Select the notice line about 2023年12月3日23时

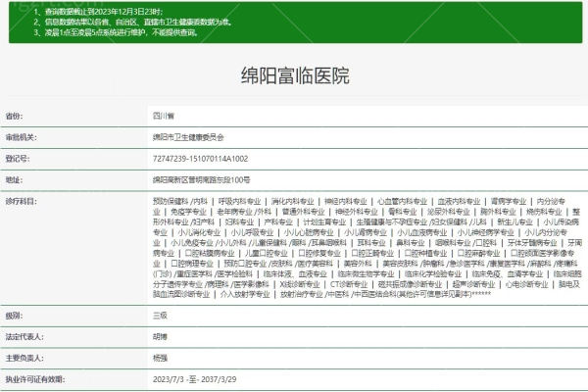click(98, 12)
